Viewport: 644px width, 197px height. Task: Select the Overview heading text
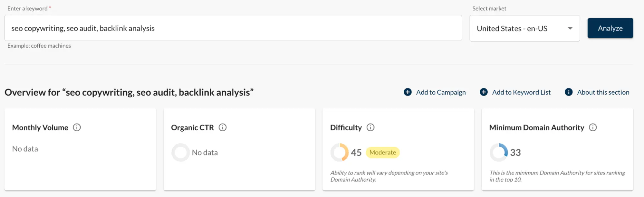129,92
